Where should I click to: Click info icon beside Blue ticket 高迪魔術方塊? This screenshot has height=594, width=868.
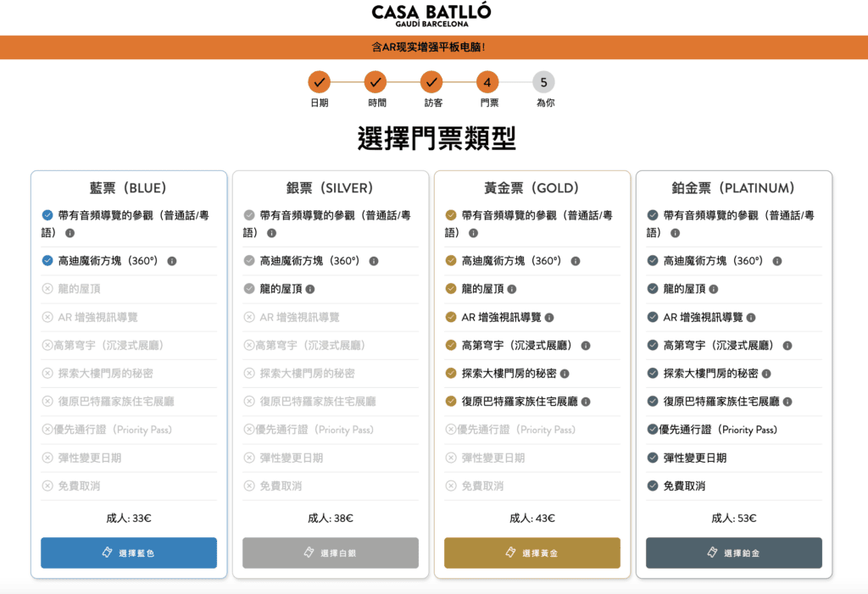point(172,261)
